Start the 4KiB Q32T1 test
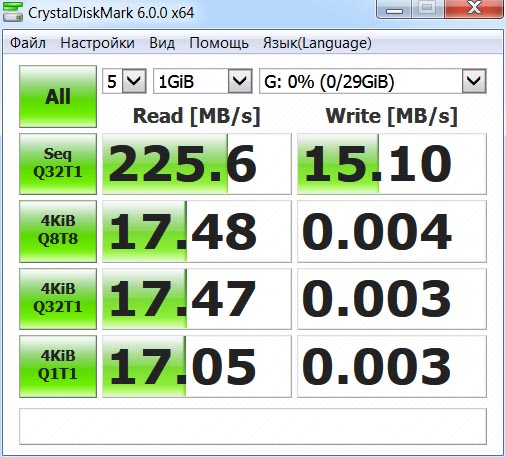 click(x=58, y=299)
